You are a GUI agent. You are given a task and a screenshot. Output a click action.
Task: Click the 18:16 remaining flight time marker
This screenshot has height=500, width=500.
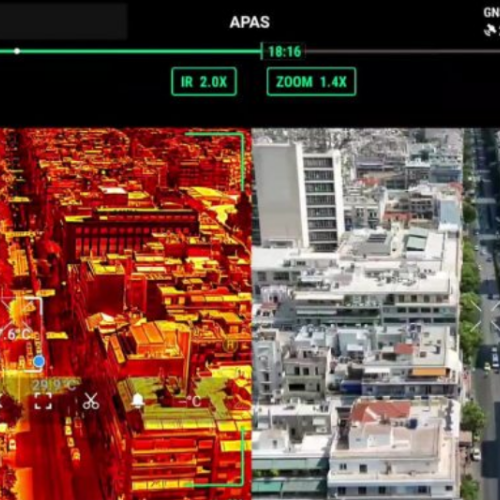(285, 51)
